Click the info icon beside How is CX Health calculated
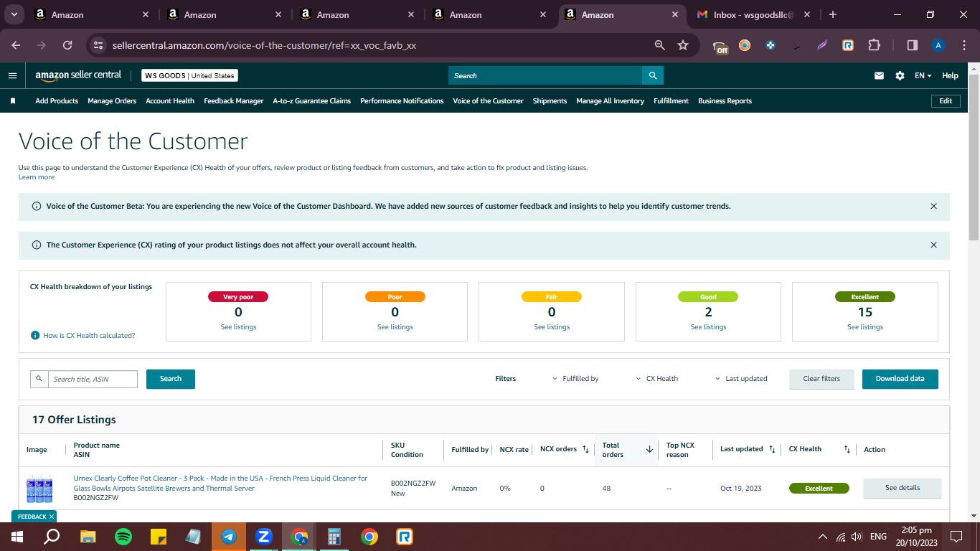The image size is (980, 551). 34,335
